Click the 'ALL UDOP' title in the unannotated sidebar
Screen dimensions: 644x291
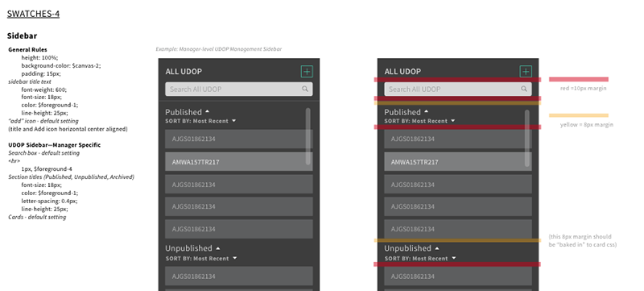(x=184, y=72)
